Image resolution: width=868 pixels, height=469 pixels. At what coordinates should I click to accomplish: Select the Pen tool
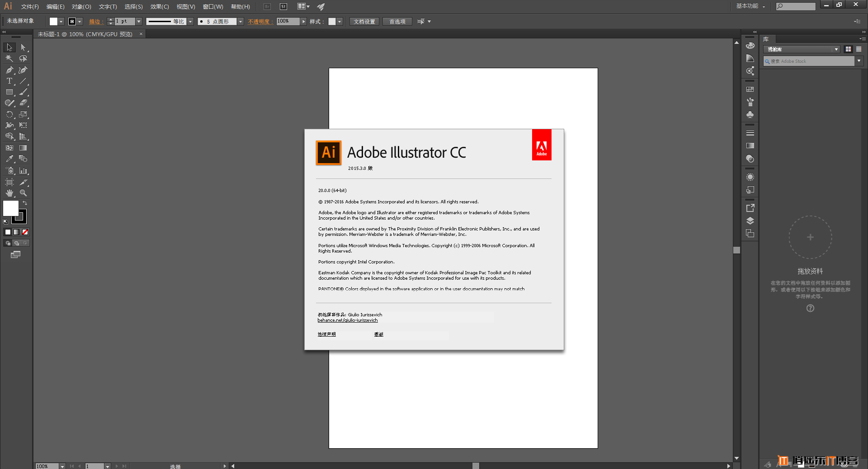click(x=9, y=70)
